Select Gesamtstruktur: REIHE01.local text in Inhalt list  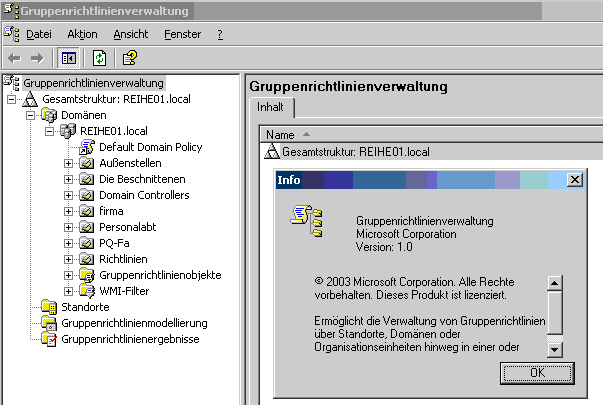(356, 152)
